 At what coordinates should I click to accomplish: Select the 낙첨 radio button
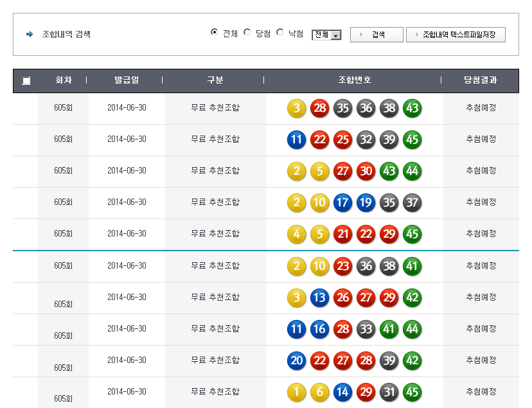[x=280, y=33]
